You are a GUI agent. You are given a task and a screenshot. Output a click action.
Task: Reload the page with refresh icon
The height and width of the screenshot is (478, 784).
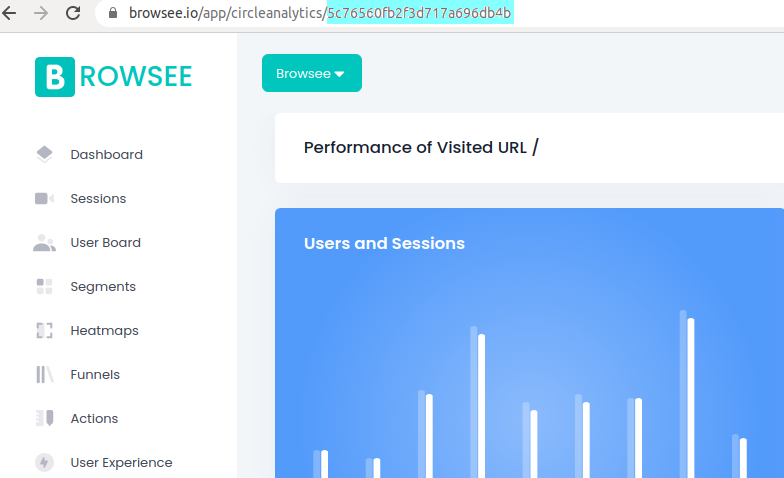pos(73,13)
